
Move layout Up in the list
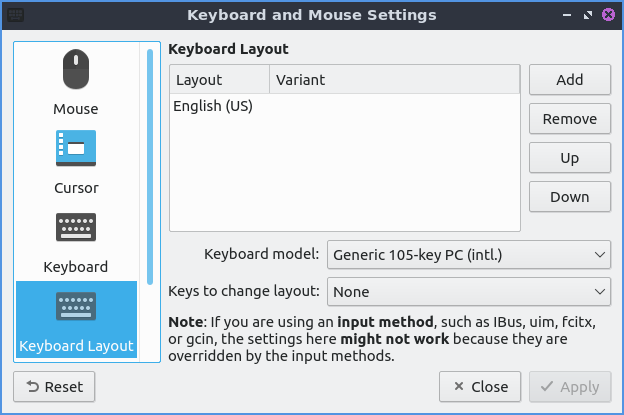[x=569, y=158]
